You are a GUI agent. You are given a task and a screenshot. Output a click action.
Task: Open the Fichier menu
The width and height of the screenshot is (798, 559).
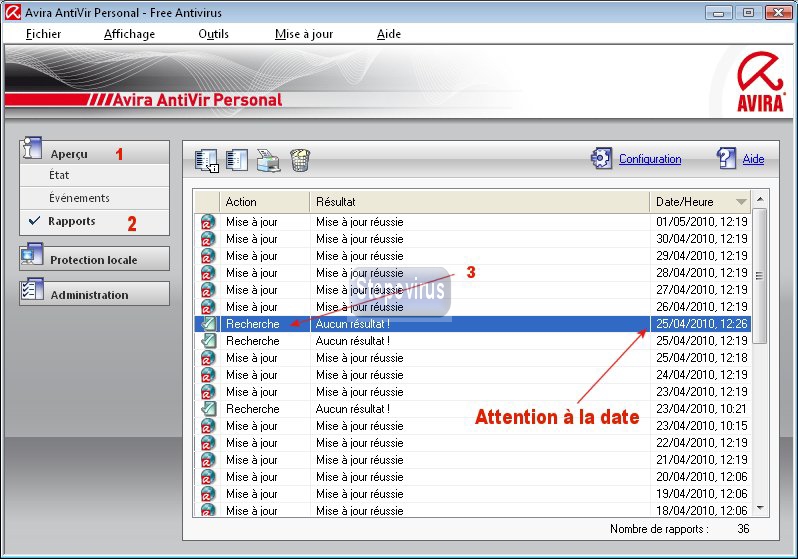point(43,34)
